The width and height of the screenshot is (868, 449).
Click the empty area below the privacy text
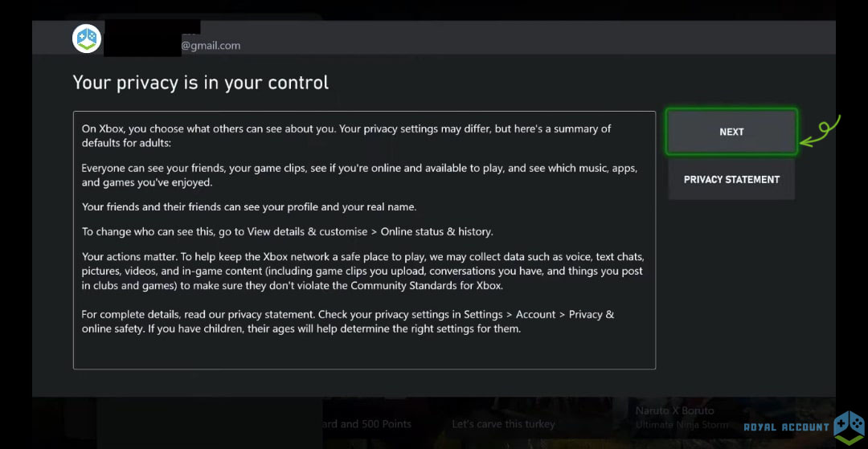(x=363, y=352)
